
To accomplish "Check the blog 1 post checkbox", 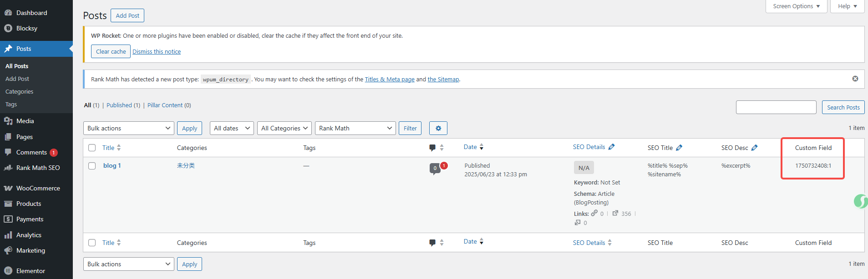I will (92, 166).
